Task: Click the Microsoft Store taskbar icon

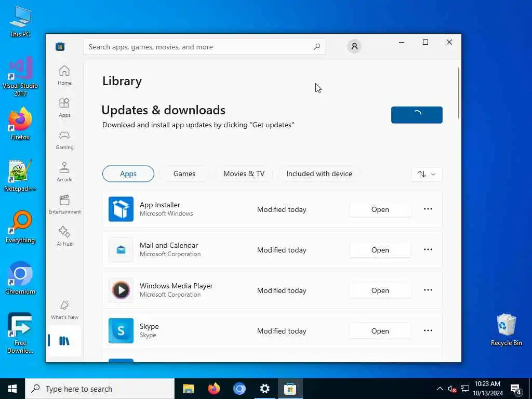Action: click(x=290, y=389)
